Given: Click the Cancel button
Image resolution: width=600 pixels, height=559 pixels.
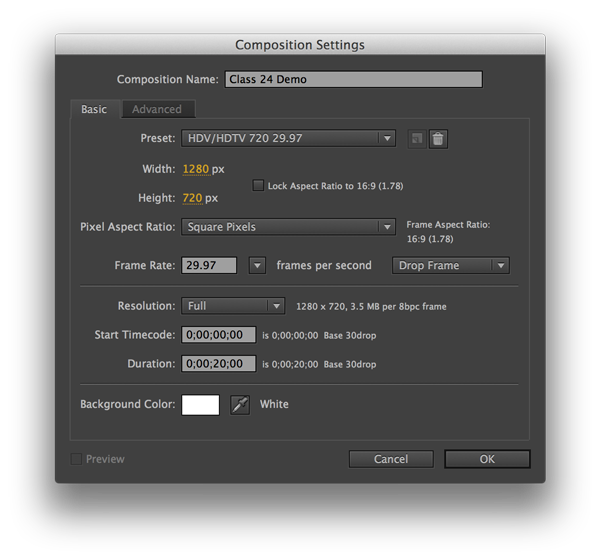Looking at the screenshot, I should point(391,459).
